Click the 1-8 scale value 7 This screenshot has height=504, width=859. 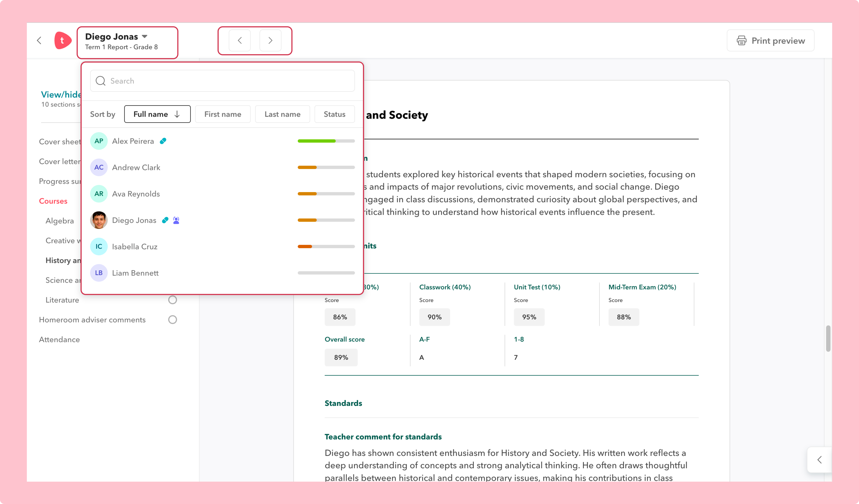click(516, 358)
